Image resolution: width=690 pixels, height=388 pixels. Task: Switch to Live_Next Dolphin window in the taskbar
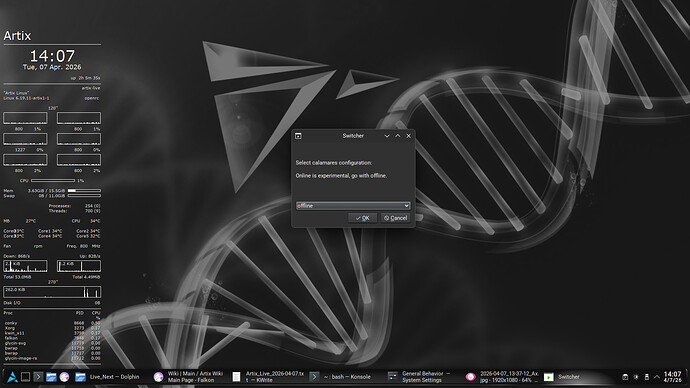pos(107,377)
